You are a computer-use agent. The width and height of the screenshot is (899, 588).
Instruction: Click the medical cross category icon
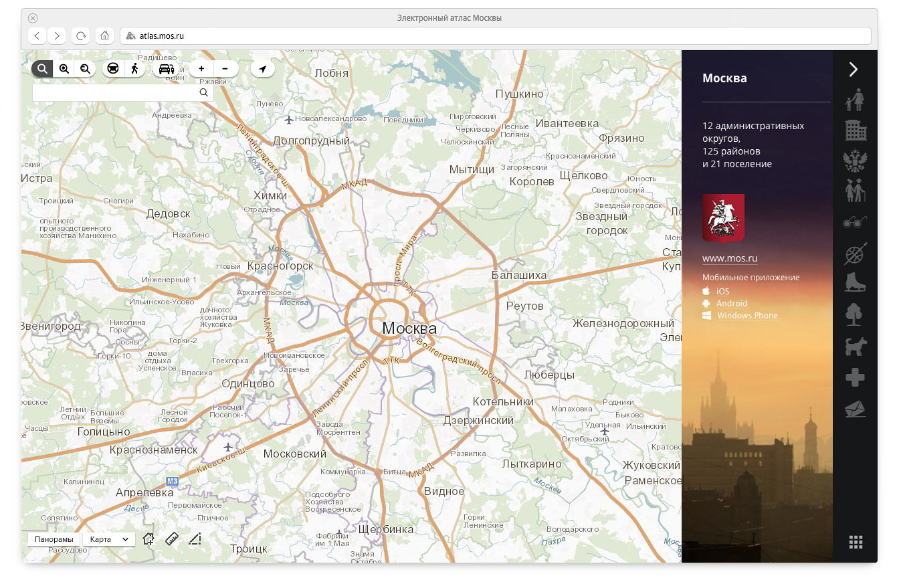(x=855, y=378)
